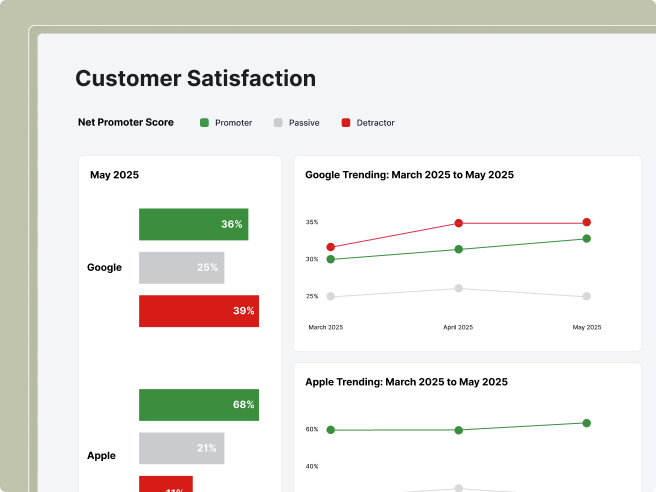Viewport: 656px width, 492px height.
Task: Click the green Promoter legend swatch
Action: (x=205, y=123)
